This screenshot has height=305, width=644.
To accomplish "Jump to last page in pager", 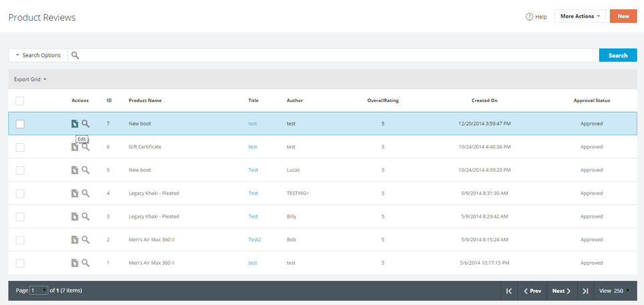I will click(586, 291).
